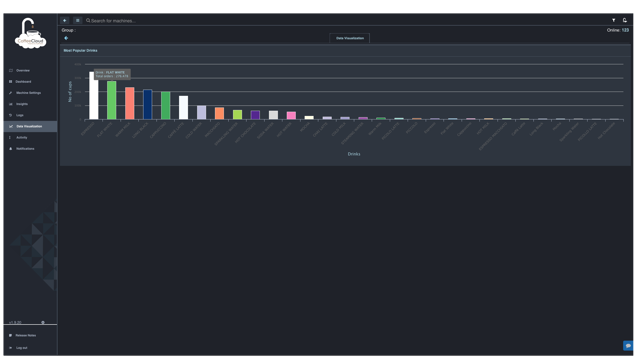Viewport: 640px width, 360px height.
Task: Open Activity in the sidebar
Action: click(x=30, y=138)
